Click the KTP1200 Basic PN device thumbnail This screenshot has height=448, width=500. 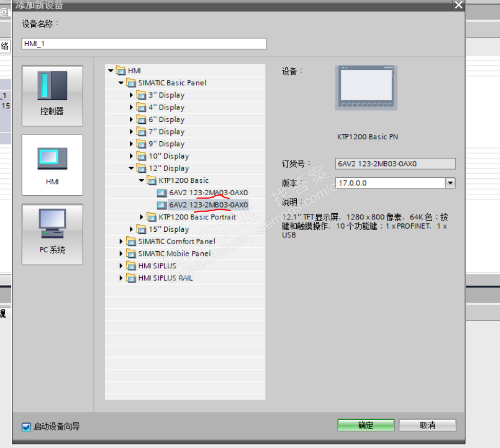366,88
